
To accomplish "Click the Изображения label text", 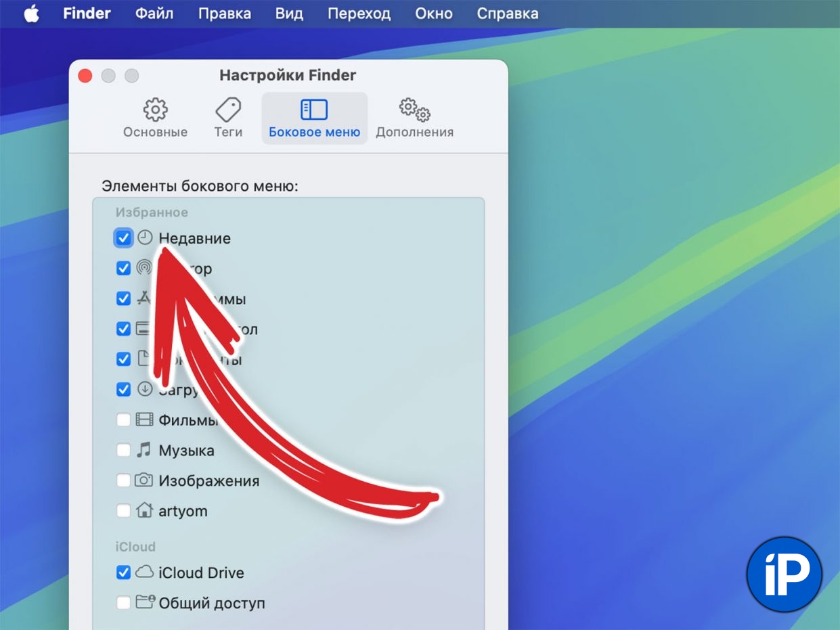I will [209, 481].
